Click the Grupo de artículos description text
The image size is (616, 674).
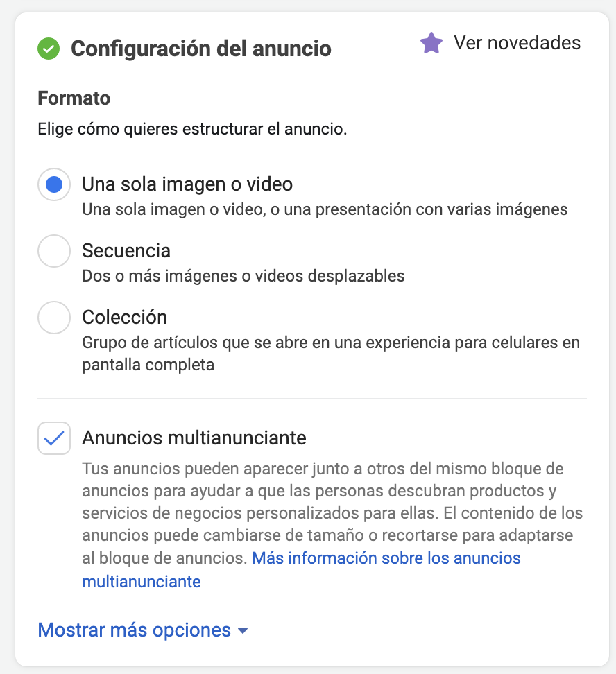click(x=331, y=354)
